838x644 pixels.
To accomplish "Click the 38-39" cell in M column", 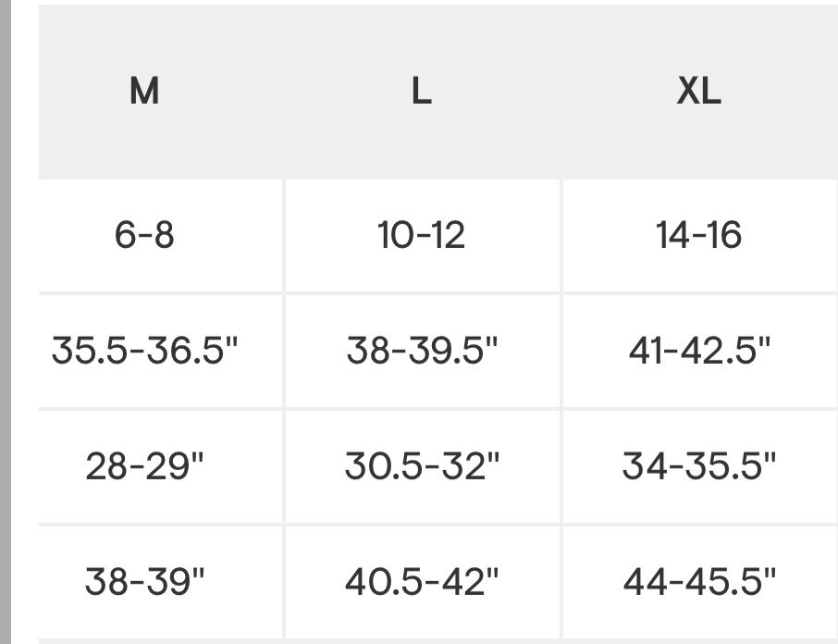I will [x=144, y=581].
